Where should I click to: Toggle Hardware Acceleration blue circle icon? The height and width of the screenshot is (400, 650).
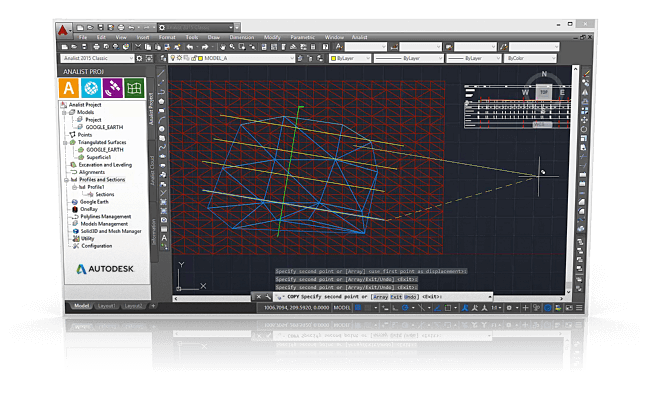tap(548, 308)
